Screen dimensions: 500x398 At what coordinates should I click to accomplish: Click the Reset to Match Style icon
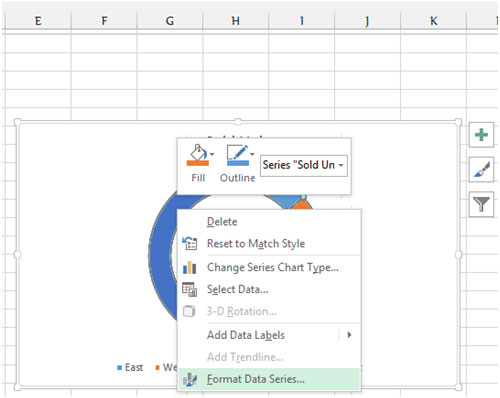(x=190, y=243)
